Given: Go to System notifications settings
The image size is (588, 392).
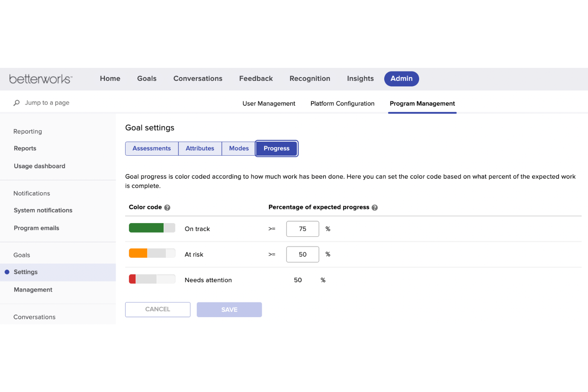Looking at the screenshot, I should tap(43, 210).
